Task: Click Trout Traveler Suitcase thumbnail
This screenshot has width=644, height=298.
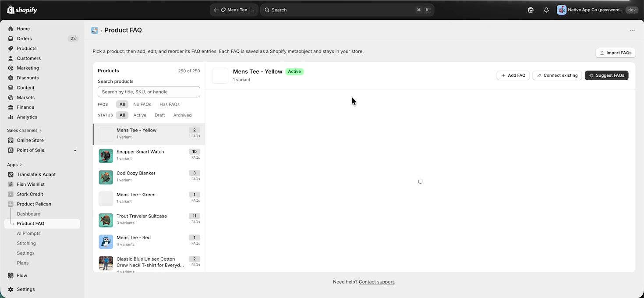Action: 106,220
